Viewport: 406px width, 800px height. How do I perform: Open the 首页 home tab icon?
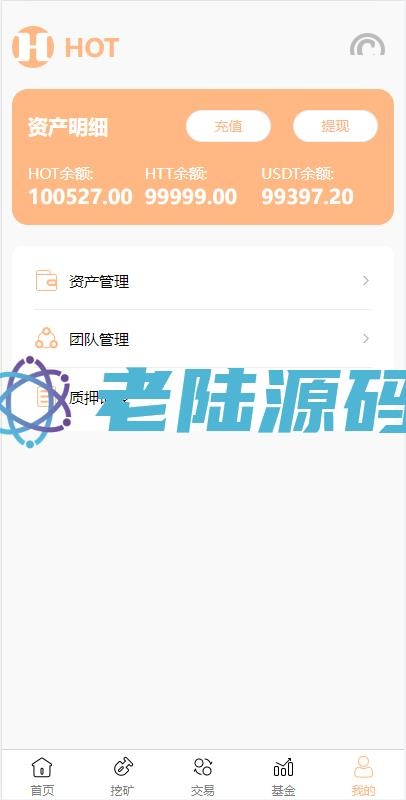[x=42, y=767]
